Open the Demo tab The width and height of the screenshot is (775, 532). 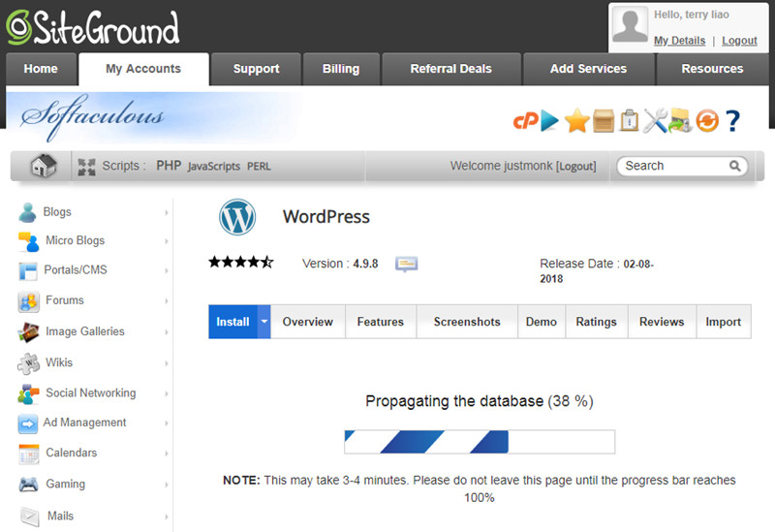point(542,322)
